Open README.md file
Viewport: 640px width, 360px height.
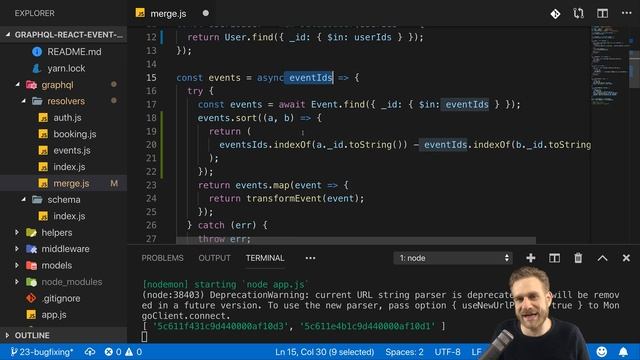click(74, 52)
